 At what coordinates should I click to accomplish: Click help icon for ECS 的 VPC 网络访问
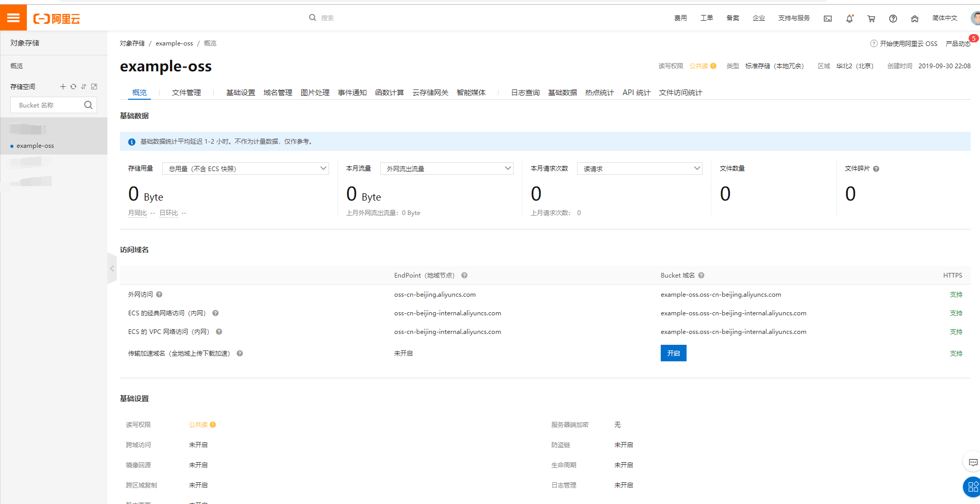[219, 332]
